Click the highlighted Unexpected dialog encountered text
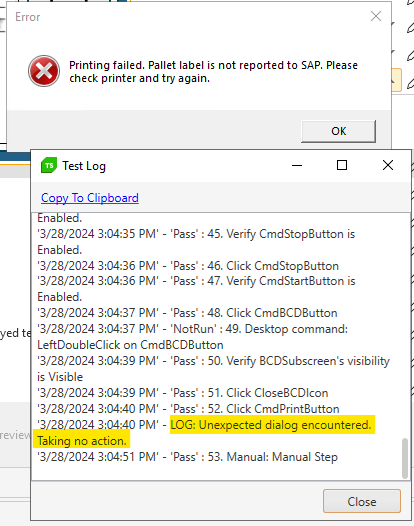 click(x=271, y=425)
